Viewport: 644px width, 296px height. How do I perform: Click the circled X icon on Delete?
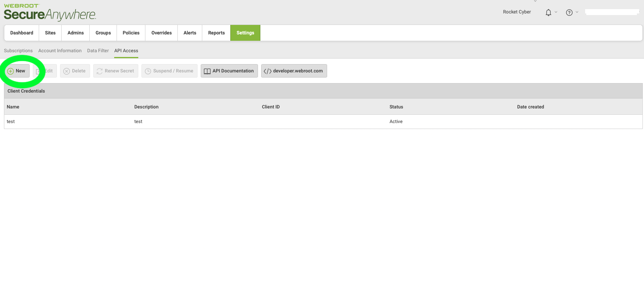[67, 71]
